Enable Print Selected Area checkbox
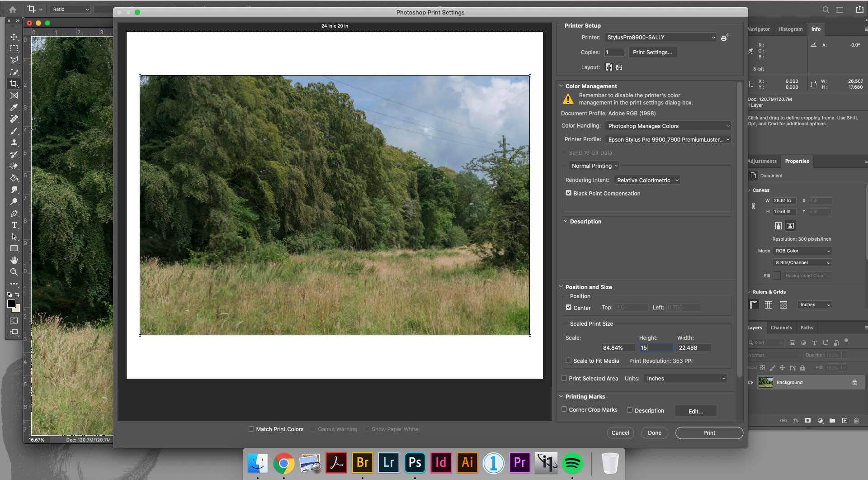 tap(564, 378)
